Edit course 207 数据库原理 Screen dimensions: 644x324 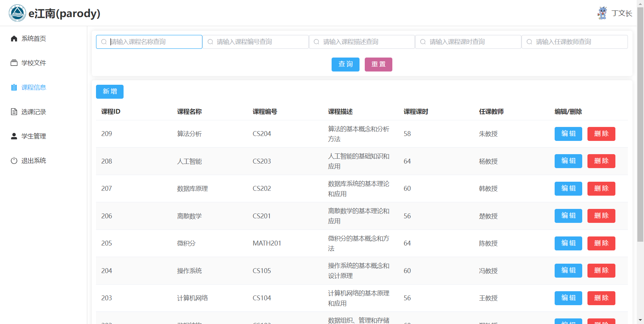coord(568,189)
